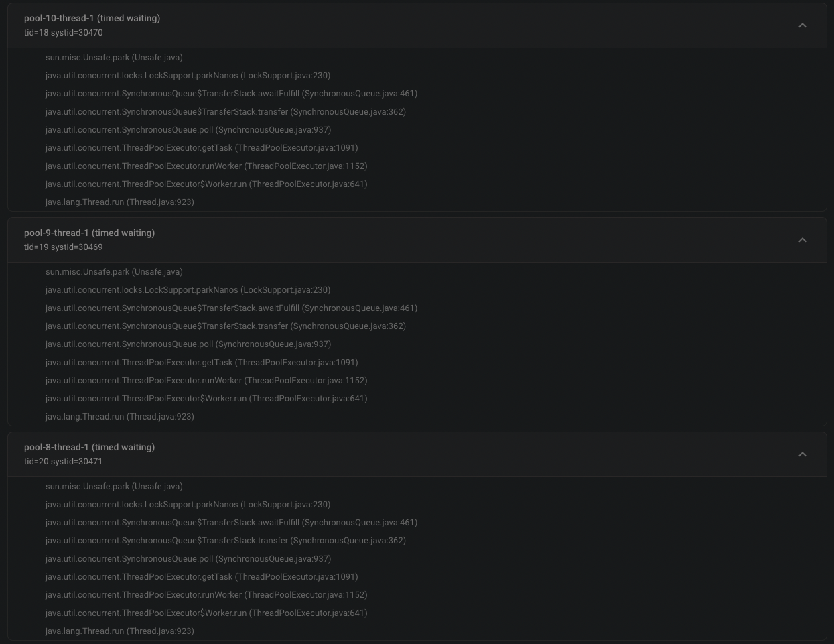Select ThreadPoolExecutor.getTask frame in pool-10-thread-1
Image resolution: width=834 pixels, height=644 pixels.
pos(202,147)
